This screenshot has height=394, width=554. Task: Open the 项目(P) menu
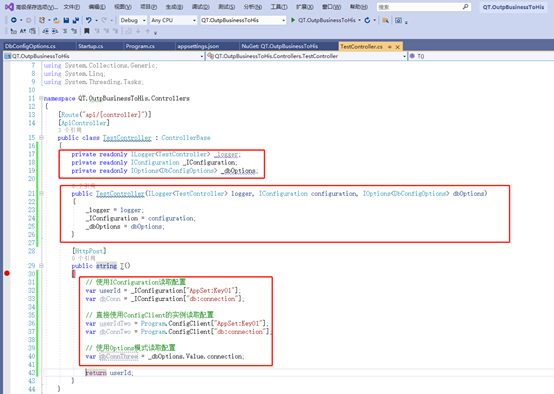click(148, 7)
